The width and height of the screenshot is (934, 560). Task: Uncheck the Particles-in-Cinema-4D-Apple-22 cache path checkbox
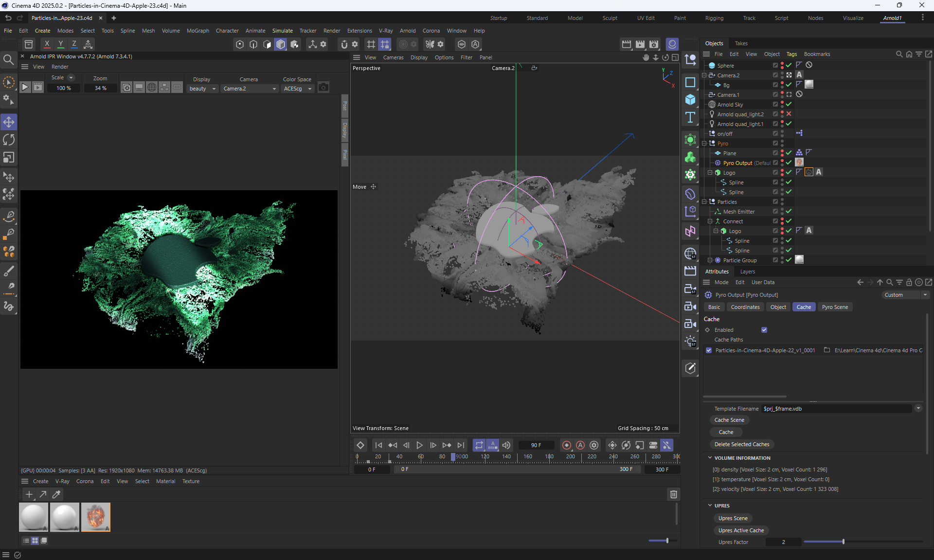pos(709,350)
